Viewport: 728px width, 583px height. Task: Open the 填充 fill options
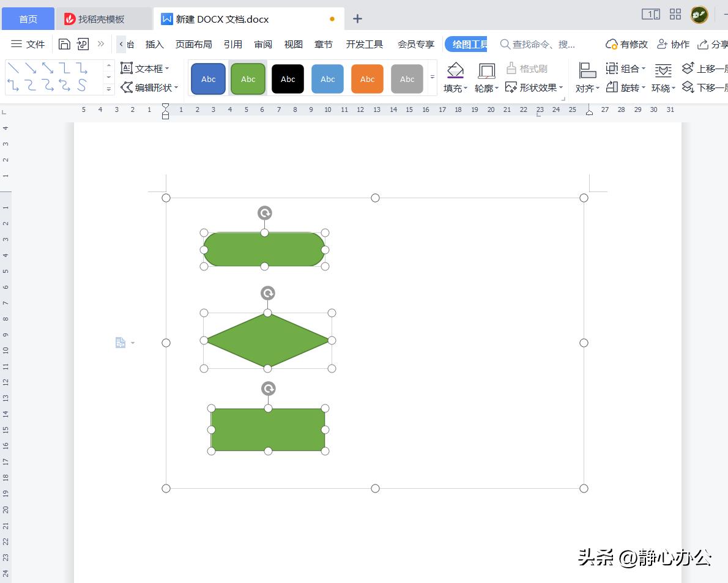[455, 87]
